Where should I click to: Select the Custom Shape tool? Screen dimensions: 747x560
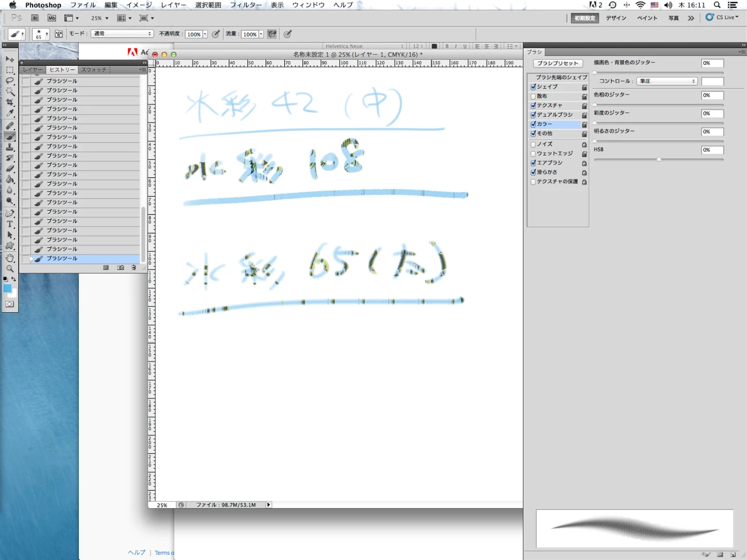coord(10,246)
